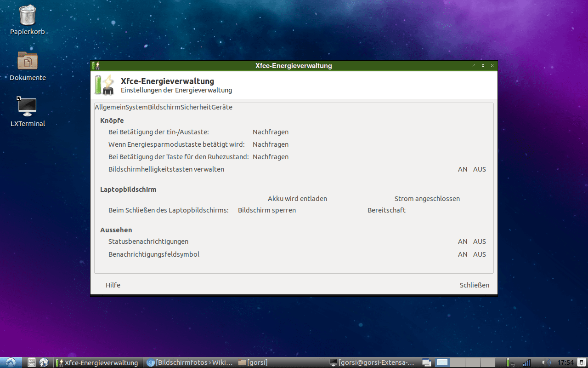The height and width of the screenshot is (368, 588).
Task: Switch to the Geräte tab
Action: pos(222,107)
